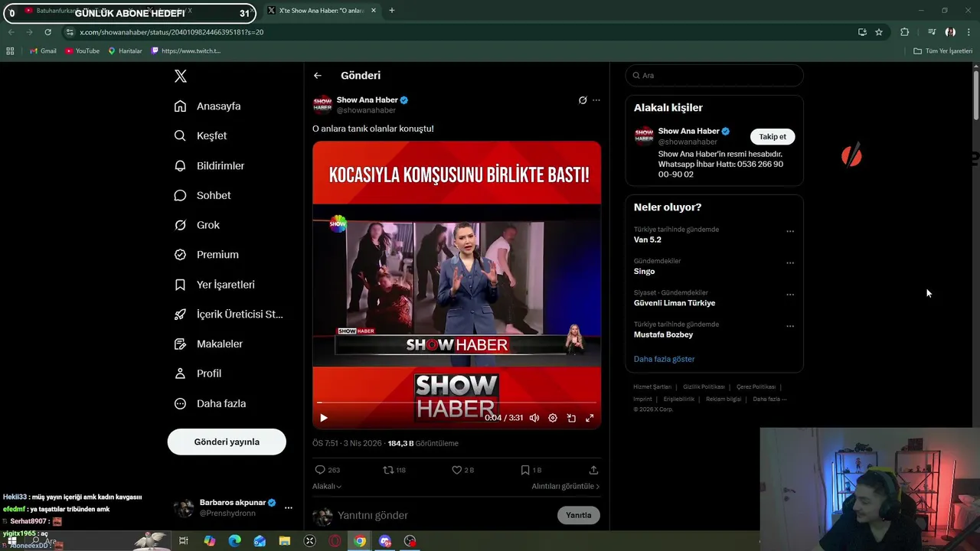
Task: Click Gönderi yayınla button
Action: tap(227, 442)
